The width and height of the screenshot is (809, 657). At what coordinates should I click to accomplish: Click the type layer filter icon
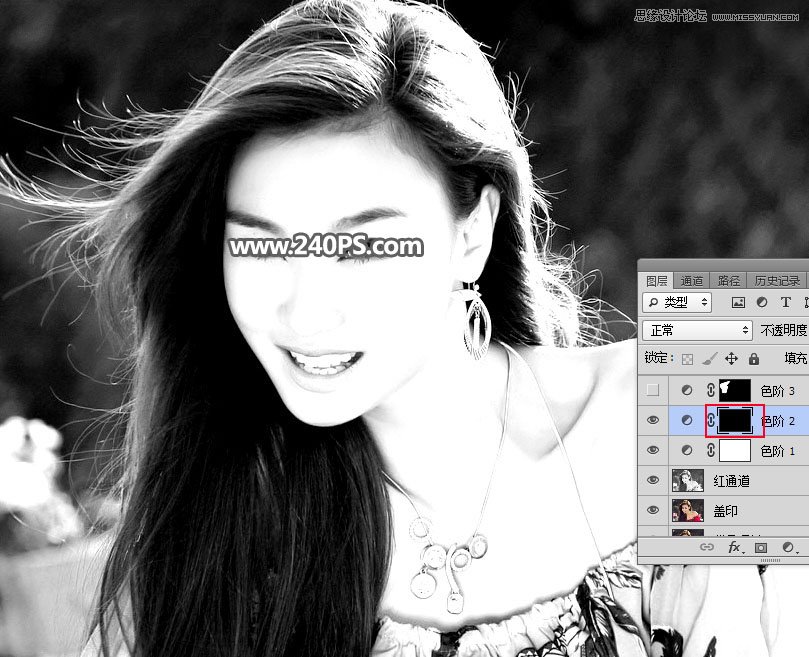[786, 302]
